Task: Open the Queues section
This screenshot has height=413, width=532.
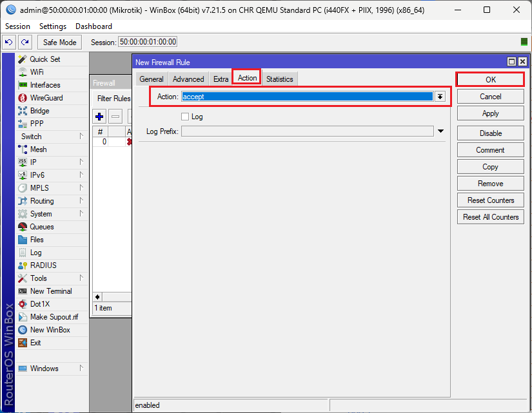Action: 42,227
